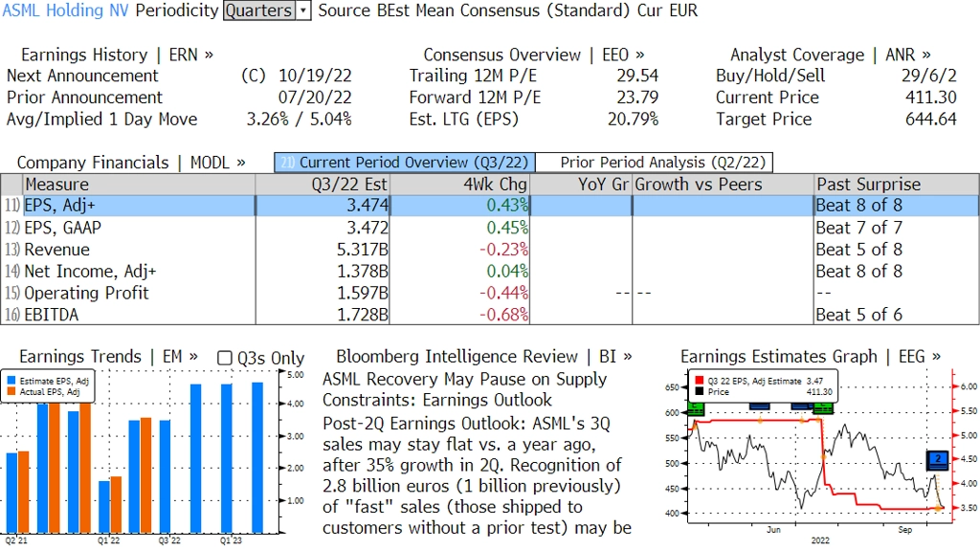980x549 pixels.
Task: Click the Trailing 12M P/E value 29.54
Action: coord(637,76)
